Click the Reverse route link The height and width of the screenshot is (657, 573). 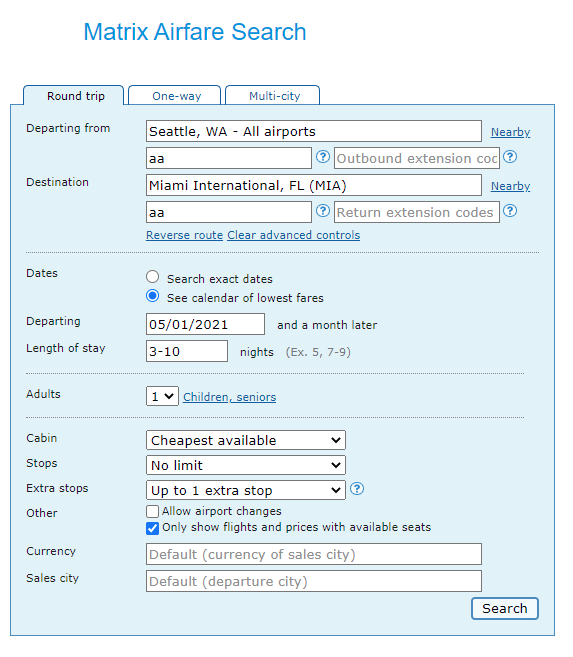[x=184, y=235]
